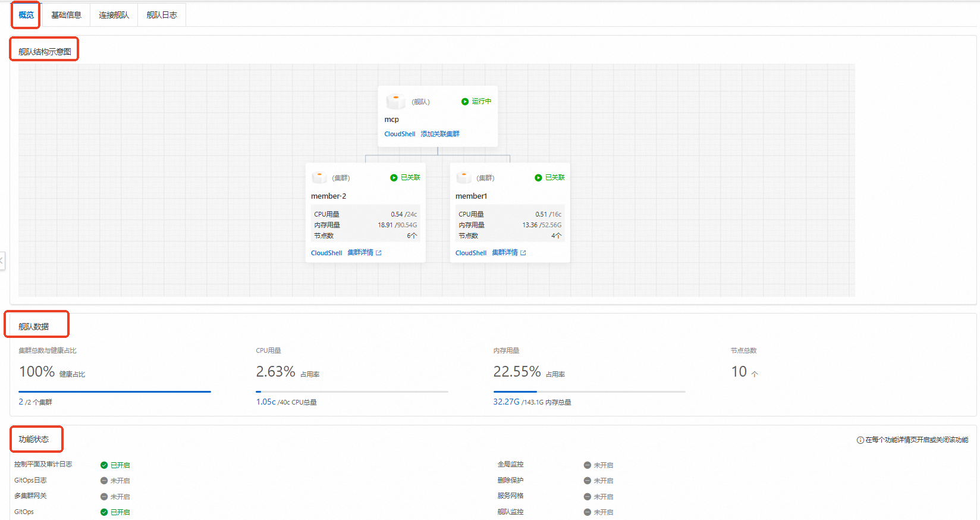Click the 已关联 status icon on member-2 card
Viewport: 980px width, 520px height.
[x=394, y=178]
